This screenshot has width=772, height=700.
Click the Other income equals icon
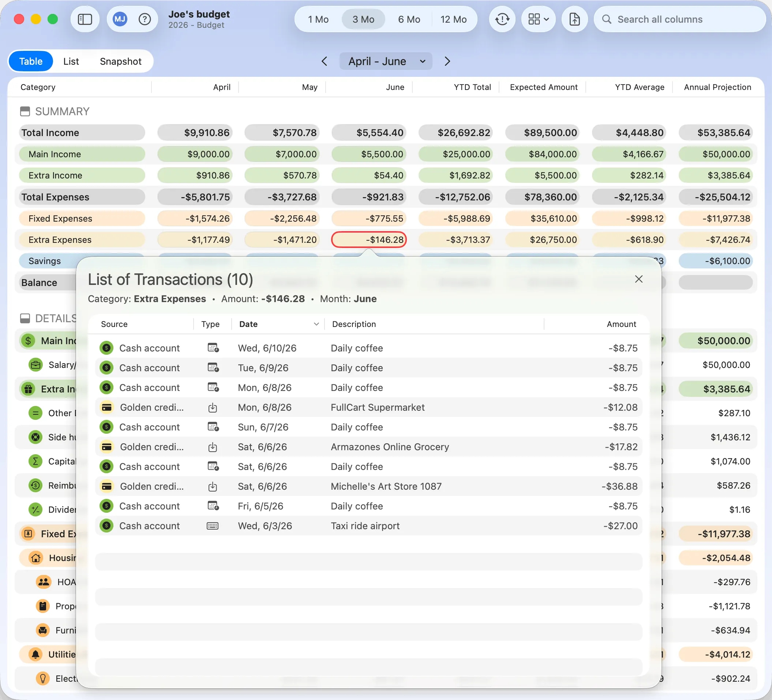[x=35, y=413]
